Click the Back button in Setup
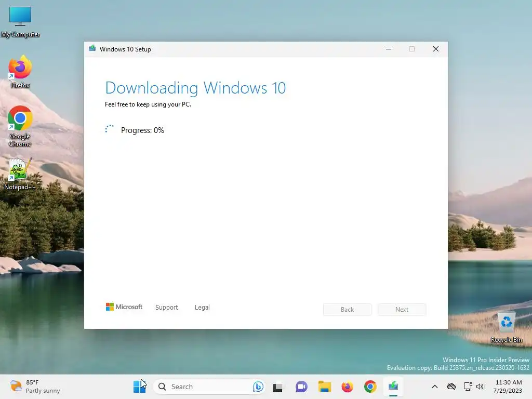This screenshot has width=532, height=399. [348, 310]
